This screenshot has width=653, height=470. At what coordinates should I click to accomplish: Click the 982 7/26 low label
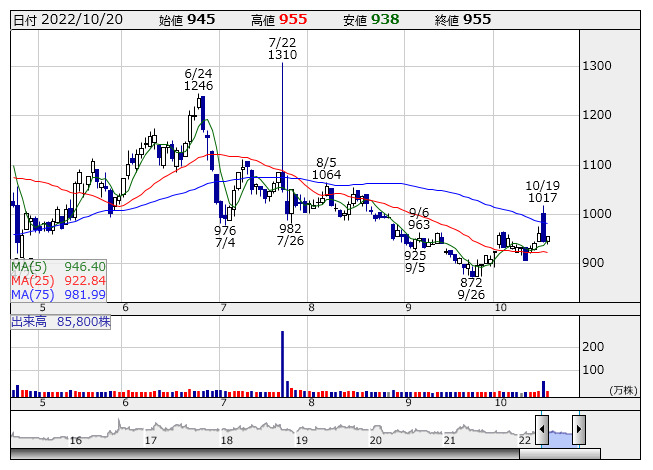290,234
